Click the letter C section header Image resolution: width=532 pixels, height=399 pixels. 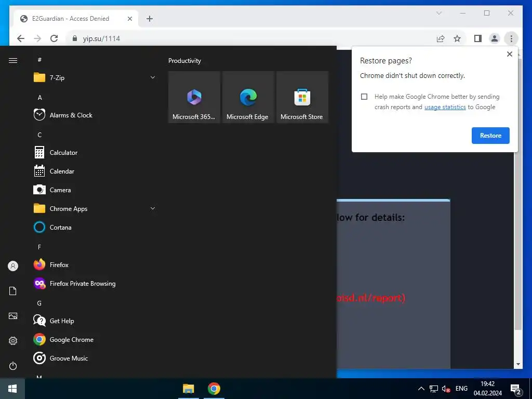coord(39,135)
